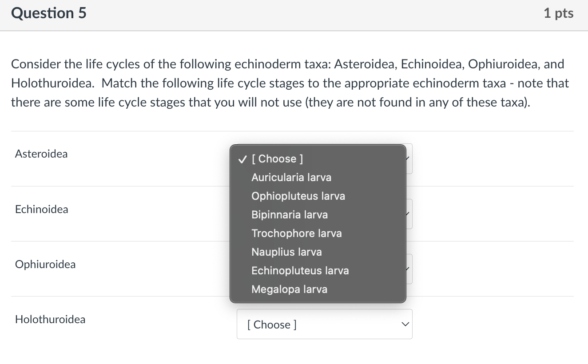
Task: Click the Holothuroidea row label
Action: tap(50, 319)
